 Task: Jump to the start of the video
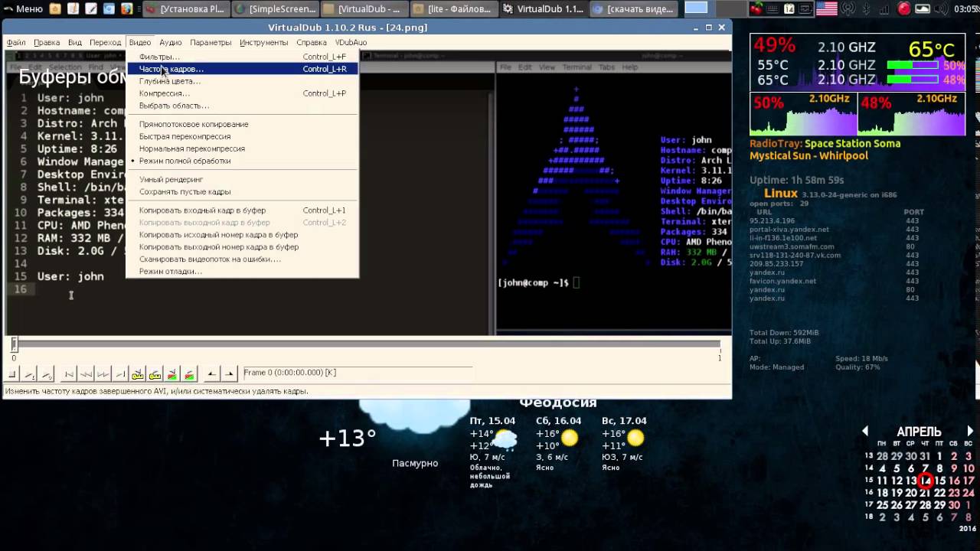pyautogui.click(x=69, y=374)
